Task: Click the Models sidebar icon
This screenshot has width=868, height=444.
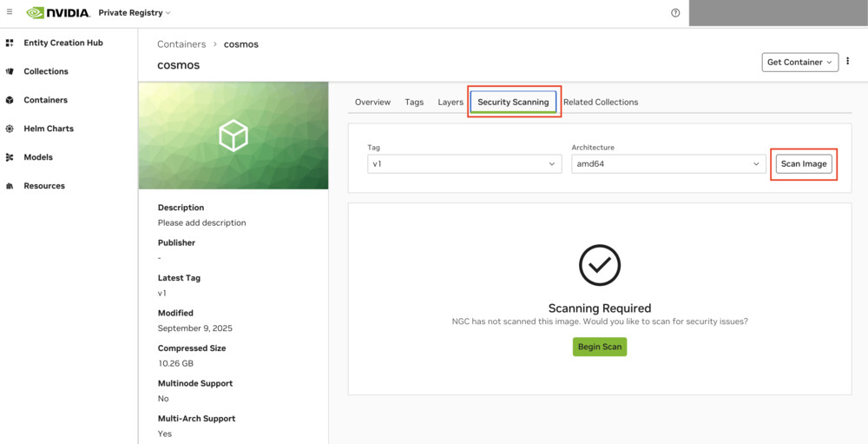Action: (x=10, y=157)
